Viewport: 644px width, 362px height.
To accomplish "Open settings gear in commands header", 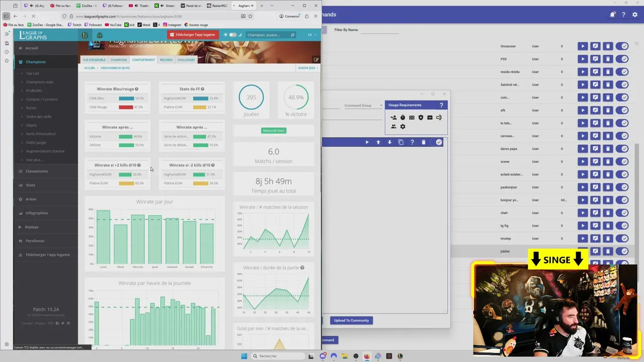I will tap(635, 15).
